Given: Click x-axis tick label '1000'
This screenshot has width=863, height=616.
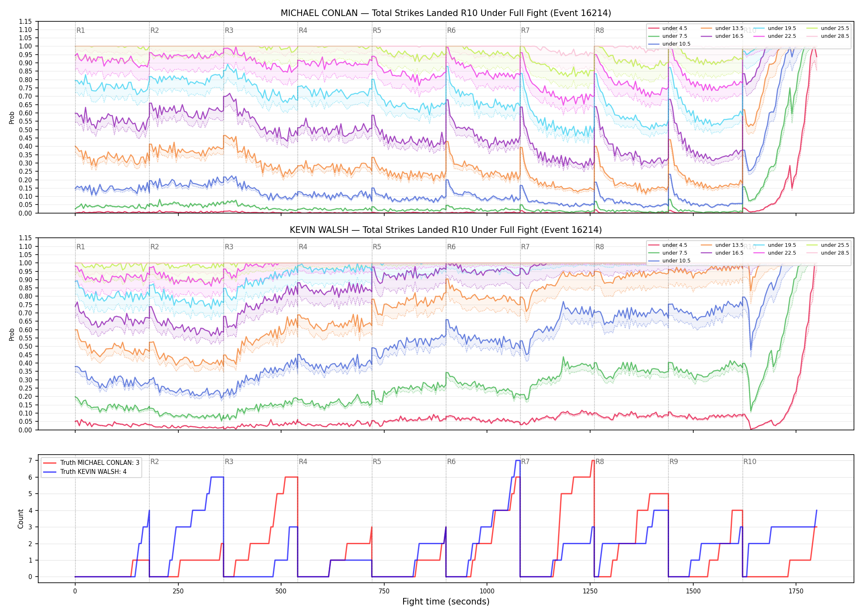Looking at the screenshot, I should [487, 591].
